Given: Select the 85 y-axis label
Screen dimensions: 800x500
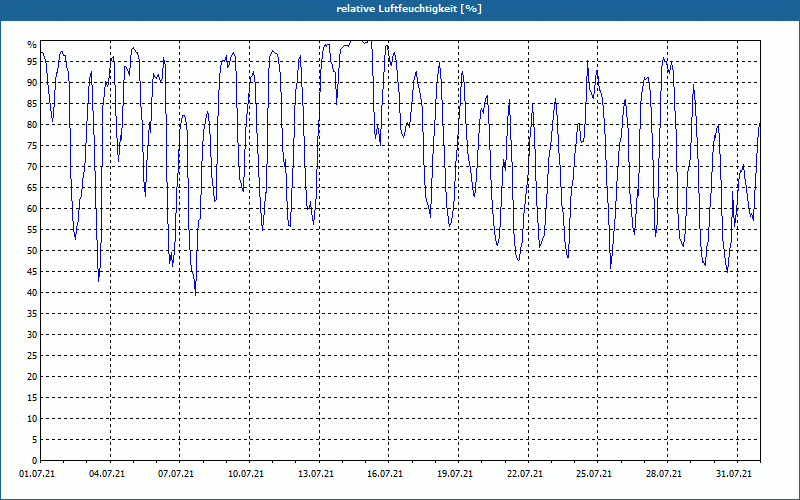Looking at the screenshot, I should click(x=32, y=104).
